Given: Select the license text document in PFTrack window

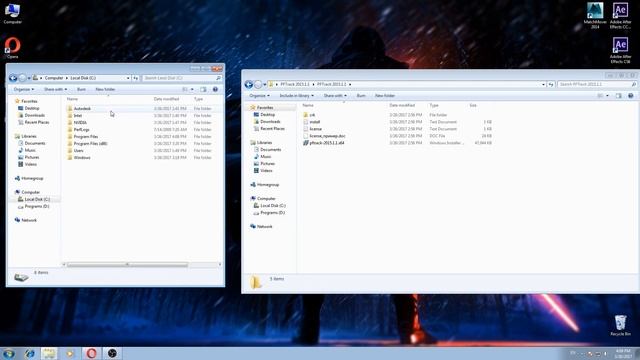Looking at the screenshot, I should pyautogui.click(x=315, y=129).
